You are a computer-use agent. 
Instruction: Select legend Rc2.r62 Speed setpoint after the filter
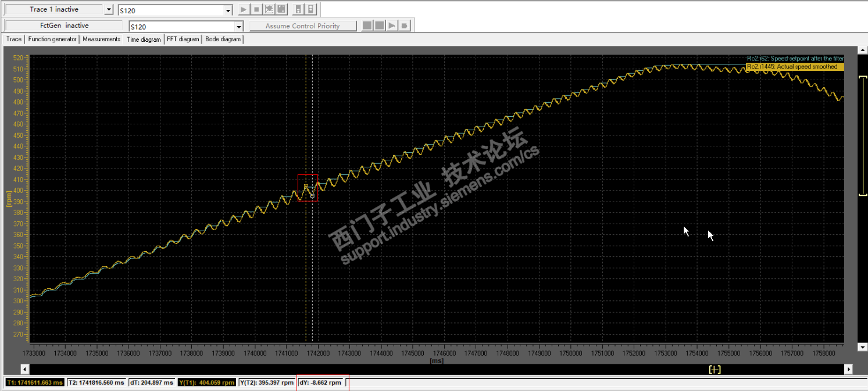pos(795,59)
